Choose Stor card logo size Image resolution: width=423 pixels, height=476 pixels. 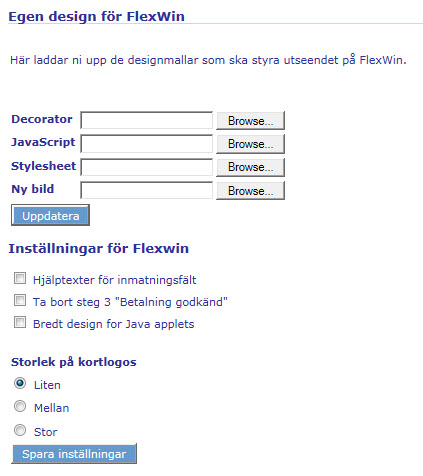click(x=20, y=430)
